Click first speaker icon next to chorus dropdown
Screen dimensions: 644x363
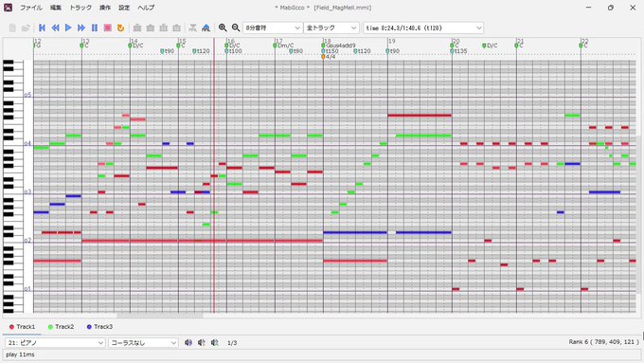click(188, 342)
